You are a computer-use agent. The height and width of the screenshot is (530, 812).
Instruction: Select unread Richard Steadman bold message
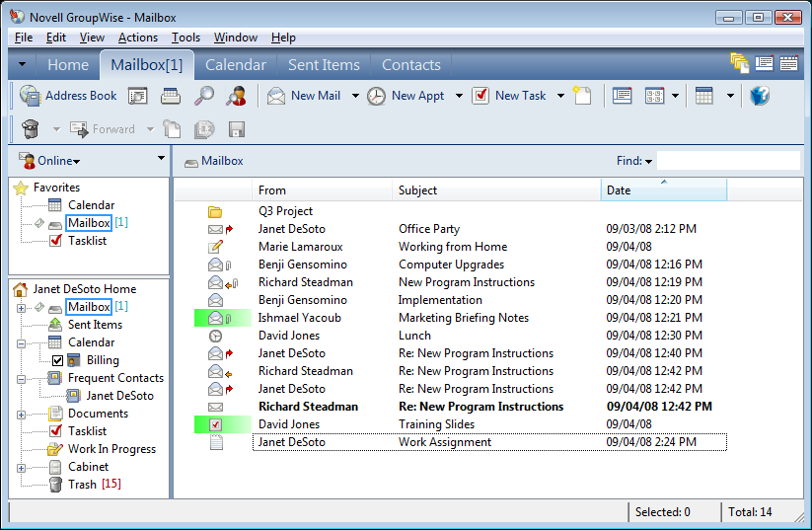[x=460, y=407]
